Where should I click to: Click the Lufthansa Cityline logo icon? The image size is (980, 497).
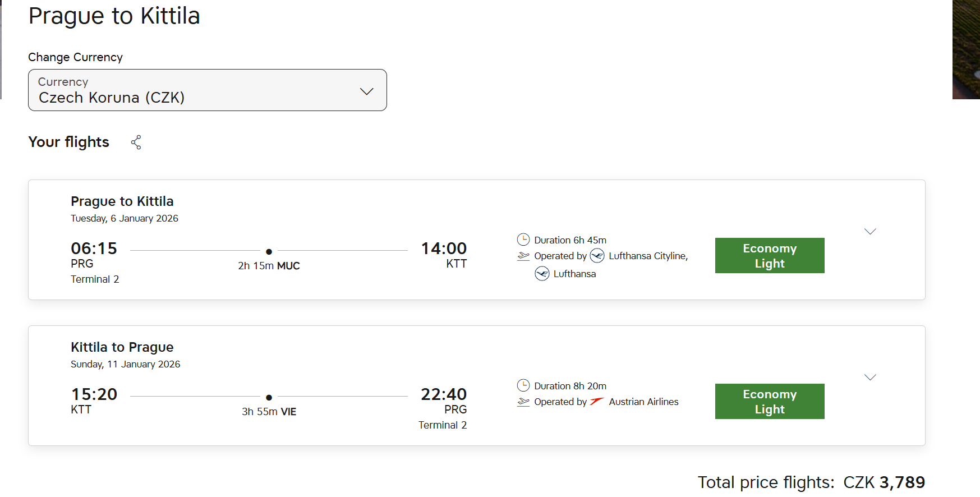tap(597, 256)
